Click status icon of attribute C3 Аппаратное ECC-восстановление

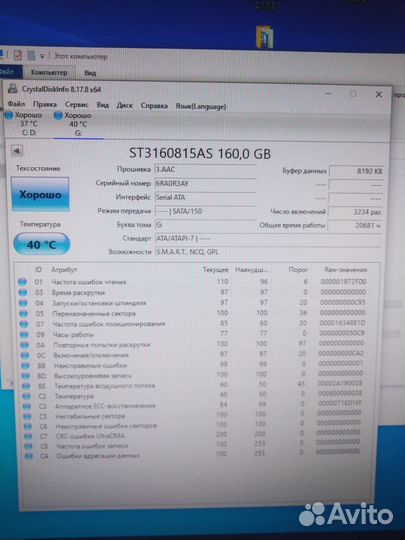(x=27, y=406)
